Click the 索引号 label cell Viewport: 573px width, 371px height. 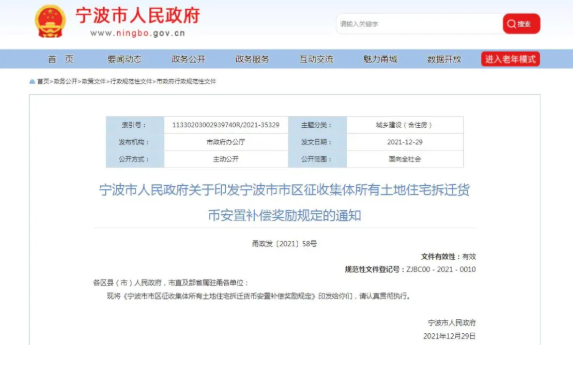point(135,125)
